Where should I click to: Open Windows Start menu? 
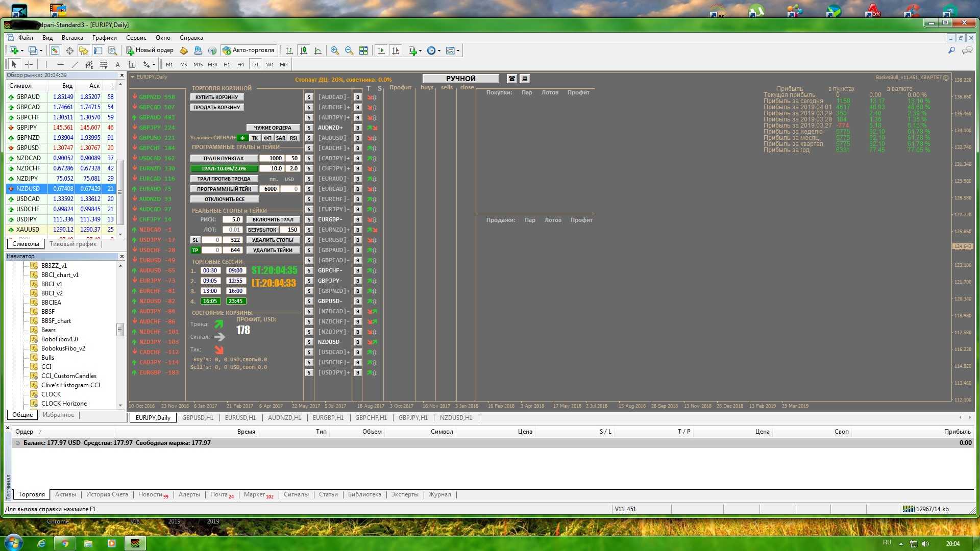coord(14,543)
